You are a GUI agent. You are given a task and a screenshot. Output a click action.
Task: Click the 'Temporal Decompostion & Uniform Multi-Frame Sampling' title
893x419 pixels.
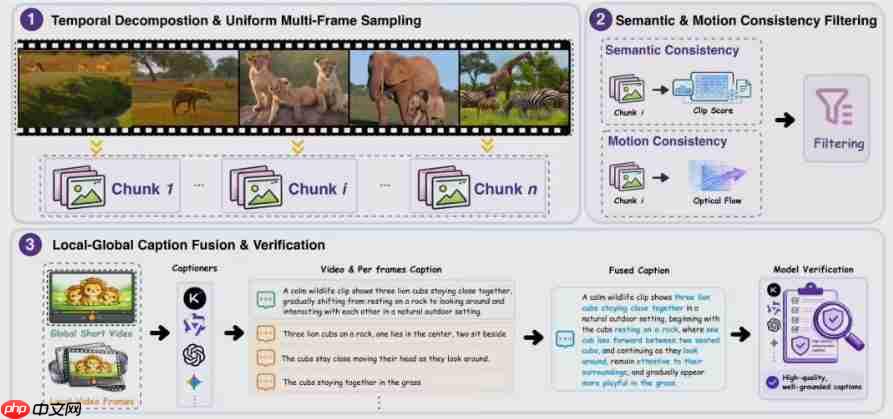tap(236, 21)
